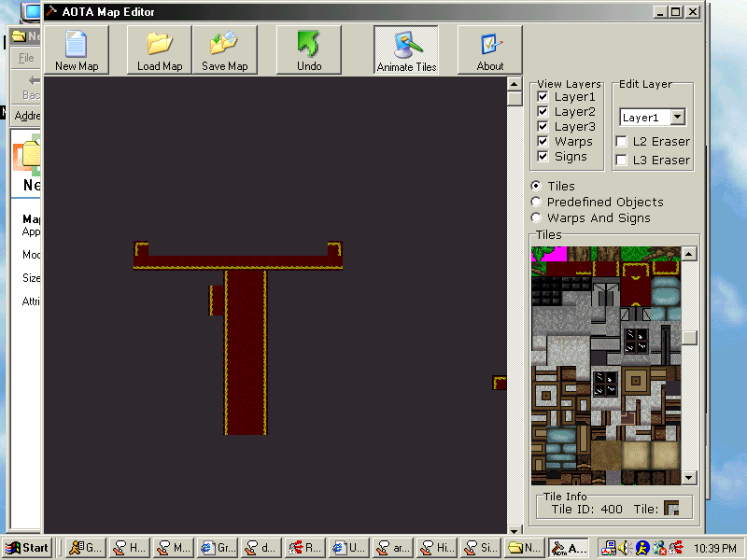
Task: Enable the L2 Eraser checkbox
Action: (x=622, y=142)
